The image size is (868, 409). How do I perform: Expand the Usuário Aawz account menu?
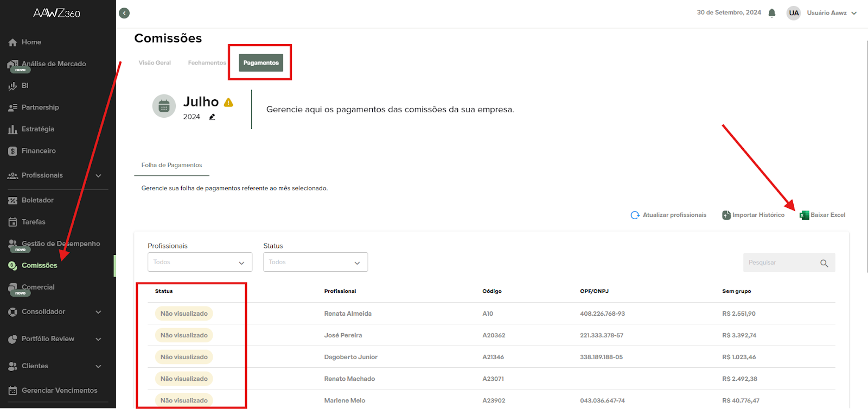point(854,13)
